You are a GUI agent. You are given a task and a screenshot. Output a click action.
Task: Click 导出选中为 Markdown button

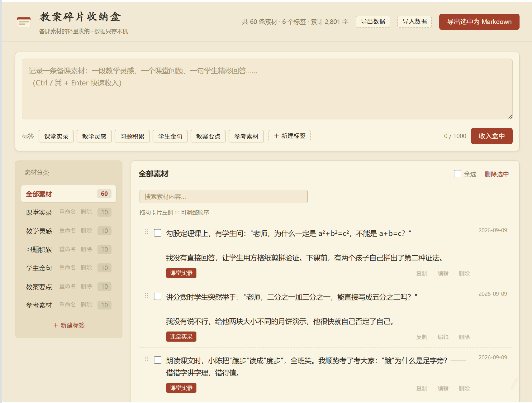coord(479,22)
